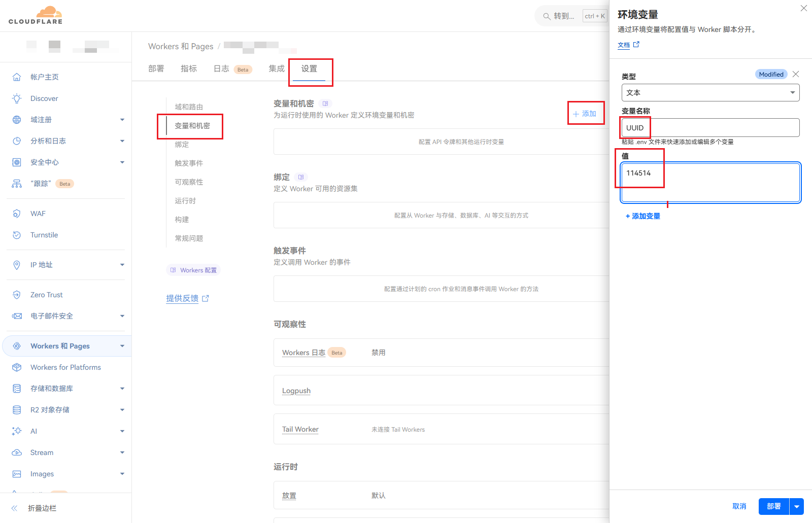This screenshot has width=812, height=523.
Task: Click the 折叠边栏 collapse sidebar arrow
Action: tap(15, 508)
